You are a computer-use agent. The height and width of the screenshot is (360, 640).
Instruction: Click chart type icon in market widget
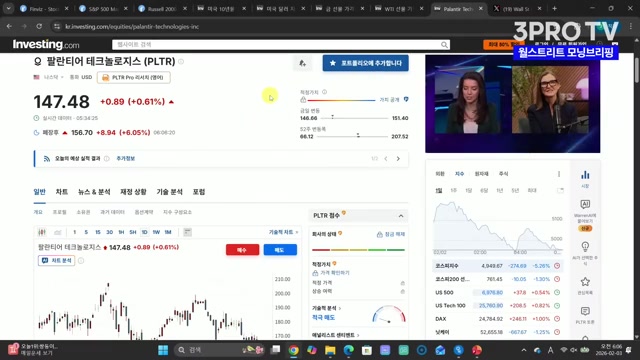click(x=560, y=190)
